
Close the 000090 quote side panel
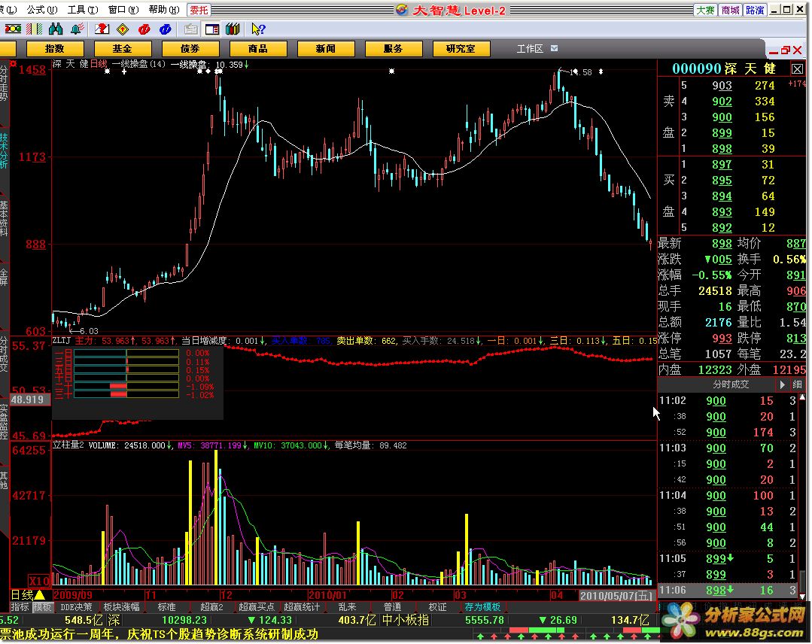pyautogui.click(x=797, y=69)
